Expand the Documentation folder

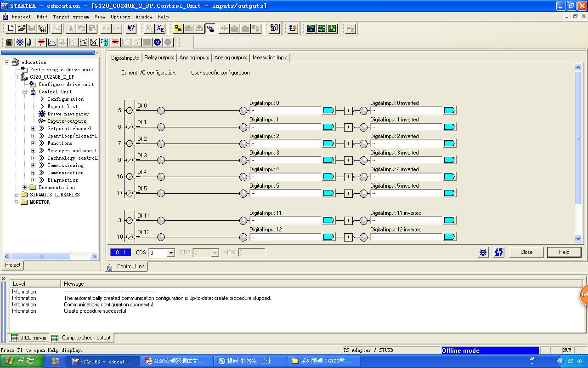25,187
